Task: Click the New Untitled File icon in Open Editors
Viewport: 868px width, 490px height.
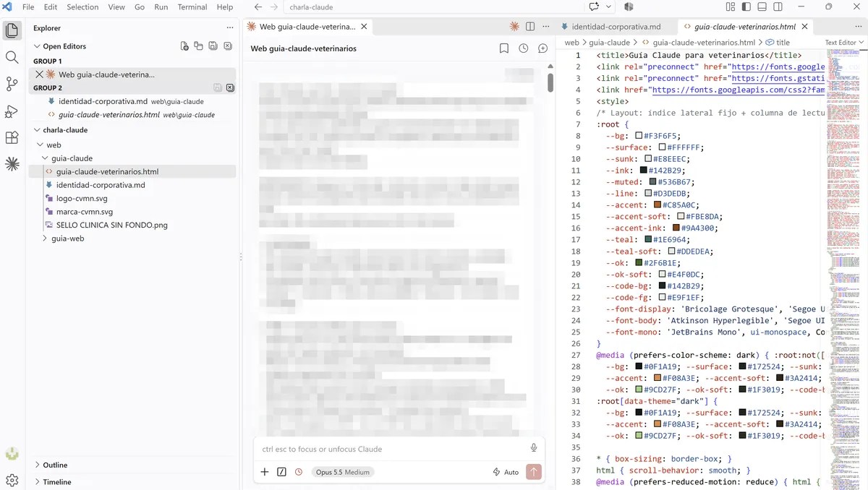Action: 184,46
